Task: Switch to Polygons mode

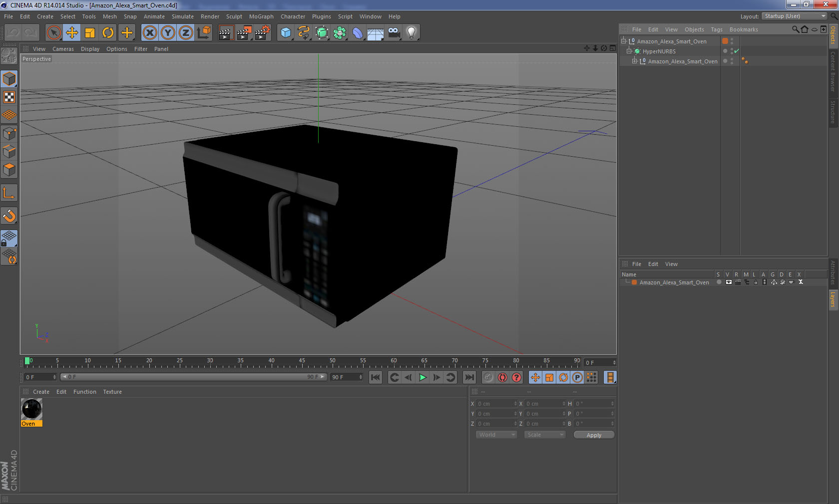Action: tap(9, 170)
